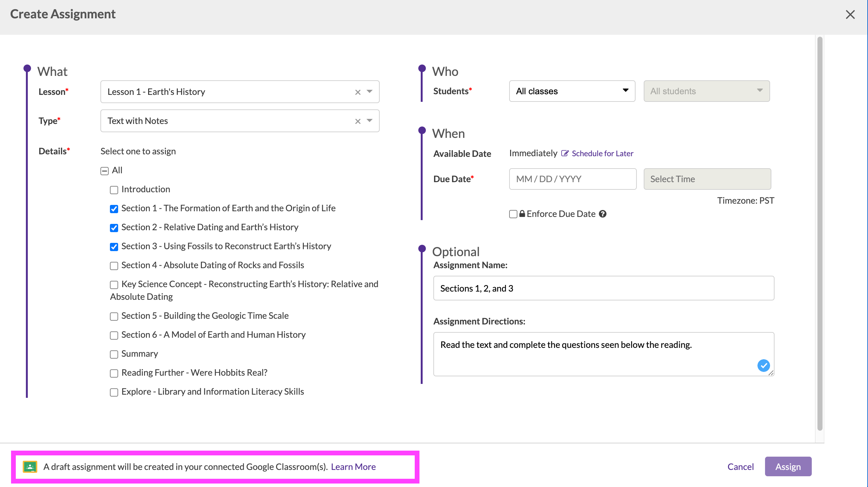
Task: Click the Learn More link
Action: pos(353,467)
